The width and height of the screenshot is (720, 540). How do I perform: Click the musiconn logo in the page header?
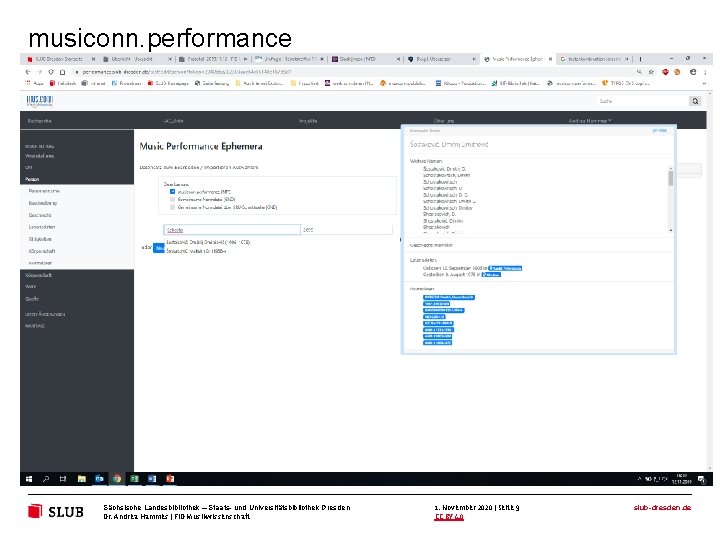39,101
